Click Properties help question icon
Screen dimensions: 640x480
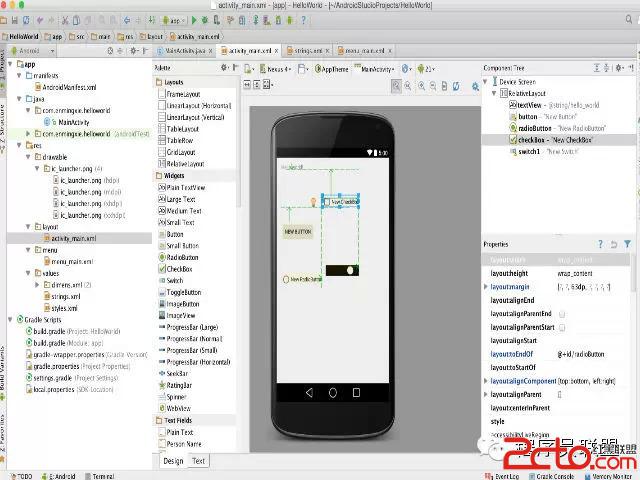coord(600,244)
